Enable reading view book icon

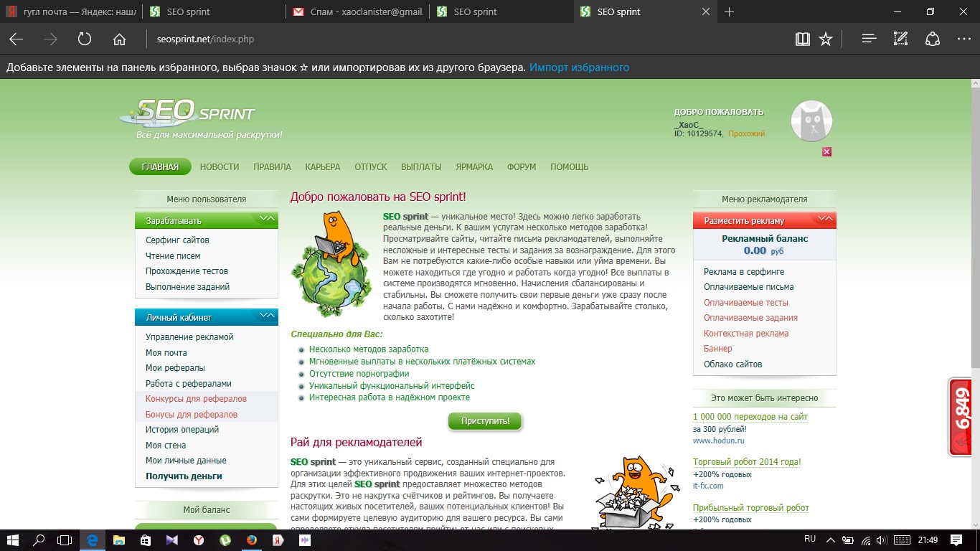coord(802,39)
